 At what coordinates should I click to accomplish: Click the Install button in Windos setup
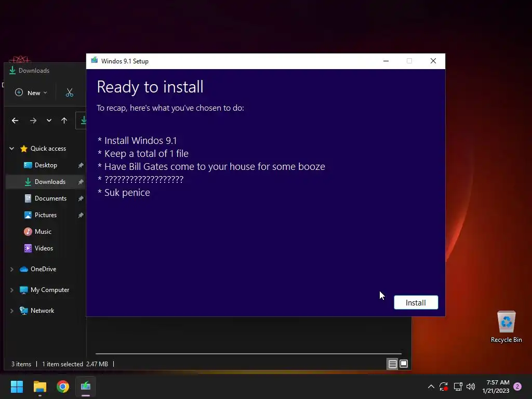coord(416,302)
